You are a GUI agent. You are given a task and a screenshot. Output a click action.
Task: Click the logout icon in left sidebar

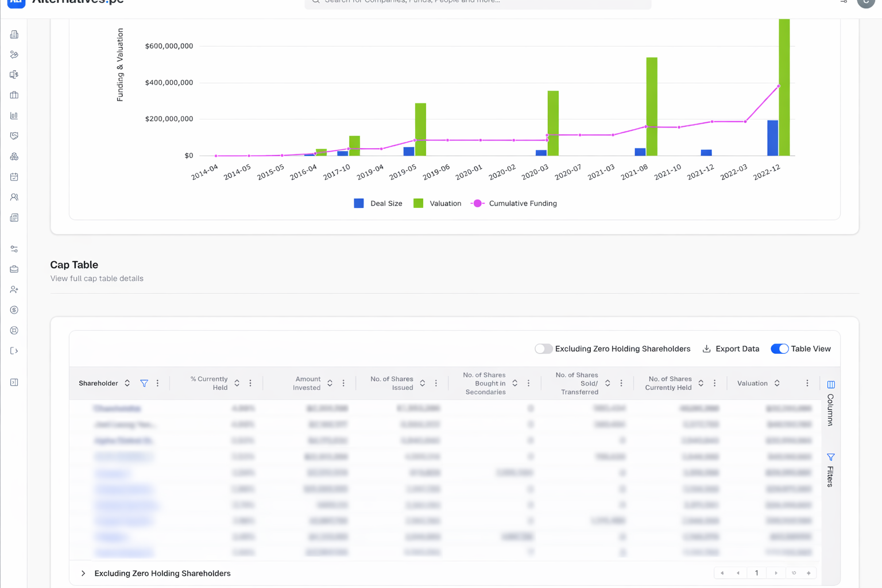[14, 351]
